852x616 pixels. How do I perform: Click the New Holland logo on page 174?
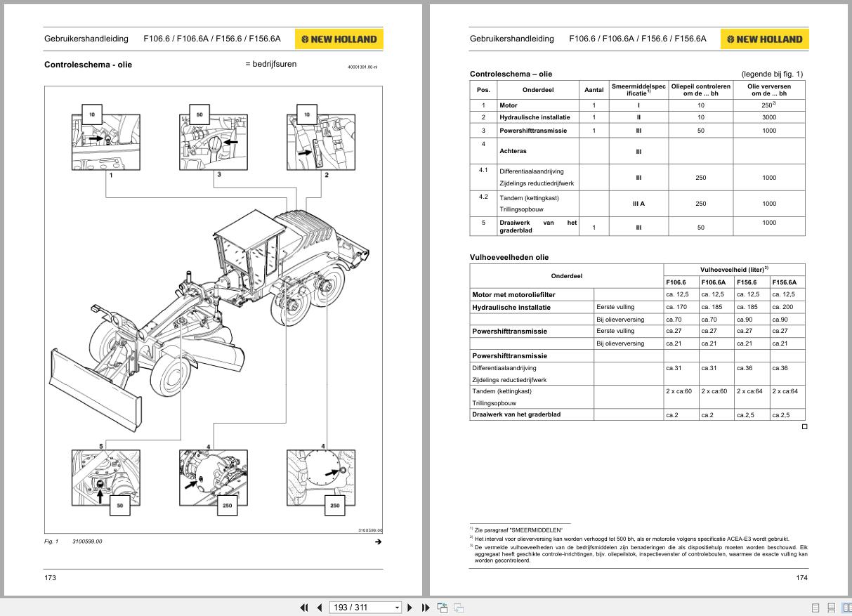tap(765, 39)
